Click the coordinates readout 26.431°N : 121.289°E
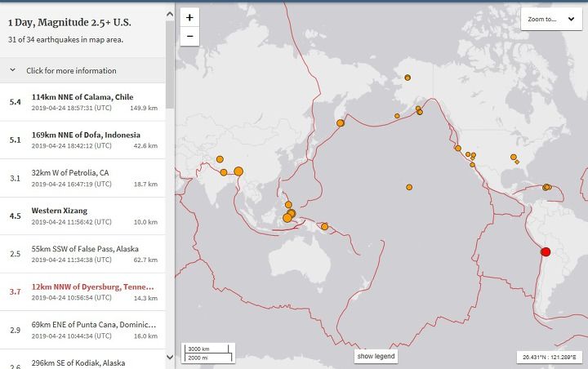The width and height of the screenshot is (588, 369). point(550,357)
